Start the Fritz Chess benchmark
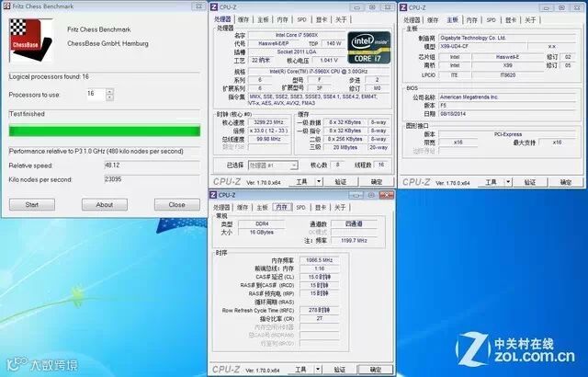Screen dimensions: 588x377 32,204
